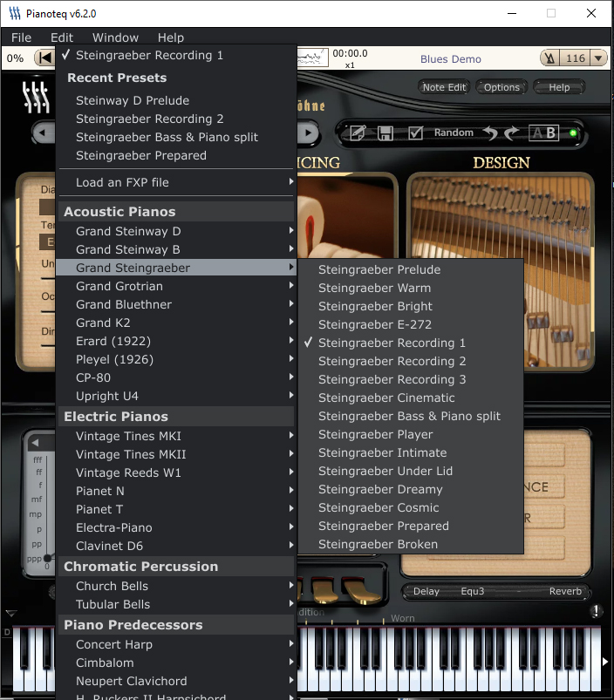The image size is (614, 700).
Task: Select Steingraeber Prepared in Recent Presets
Action: pyautogui.click(x=176, y=155)
